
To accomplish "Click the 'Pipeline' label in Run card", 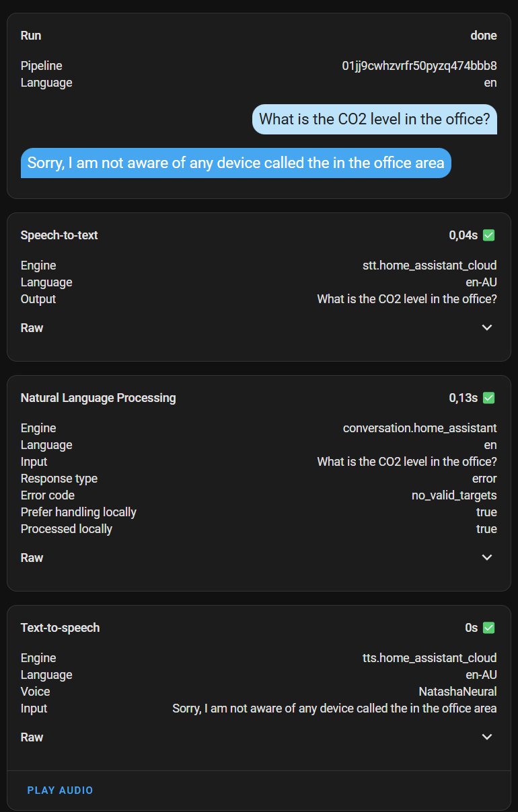I will coord(42,66).
